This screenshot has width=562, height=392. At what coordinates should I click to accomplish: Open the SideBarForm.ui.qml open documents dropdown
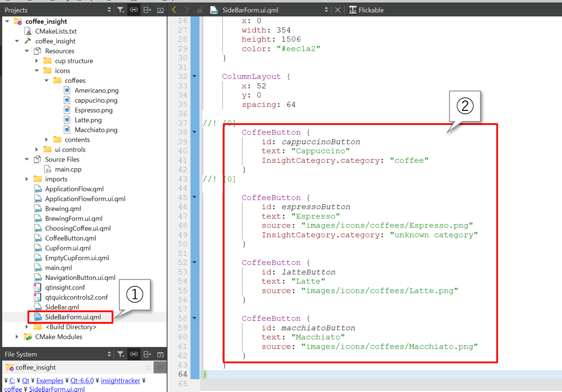(x=326, y=10)
